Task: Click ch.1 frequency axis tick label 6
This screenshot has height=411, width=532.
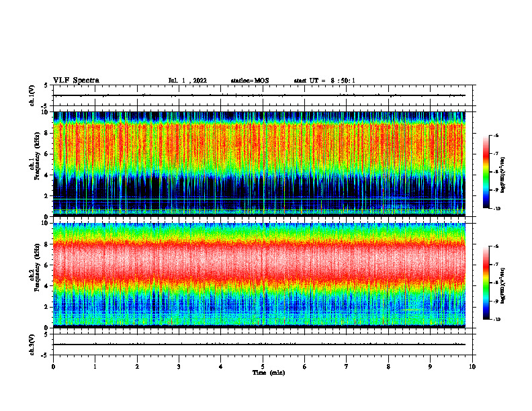Action: [46, 154]
